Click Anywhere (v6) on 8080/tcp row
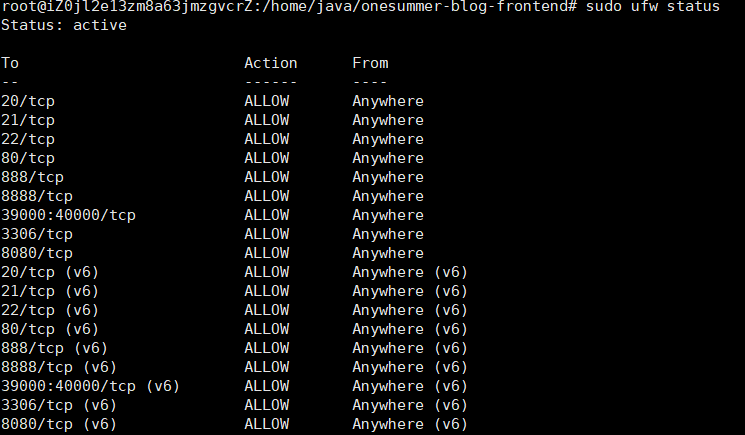This screenshot has width=745, height=435. click(410, 424)
